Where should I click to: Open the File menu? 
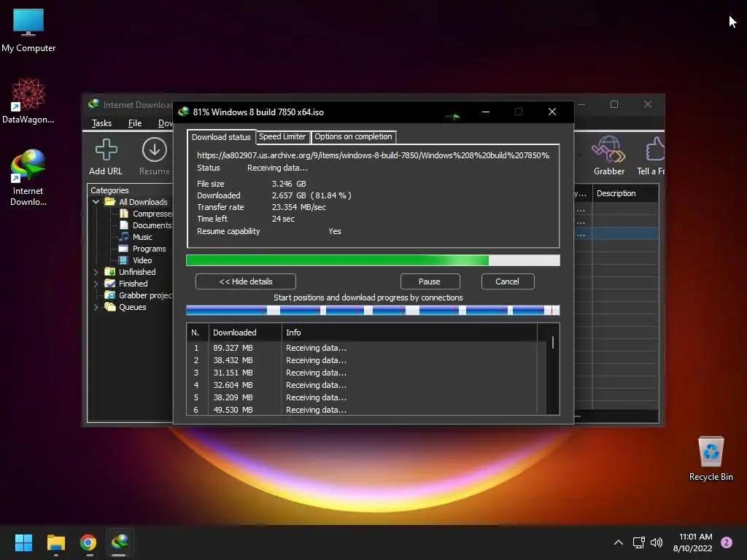pyautogui.click(x=135, y=122)
